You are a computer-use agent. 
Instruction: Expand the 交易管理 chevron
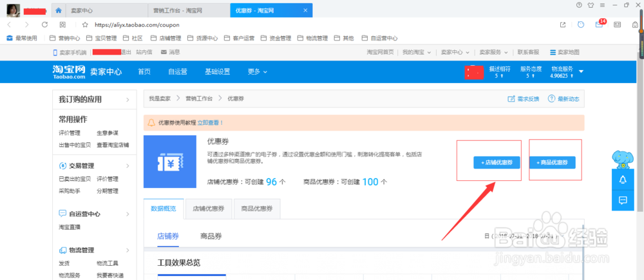pos(128,166)
